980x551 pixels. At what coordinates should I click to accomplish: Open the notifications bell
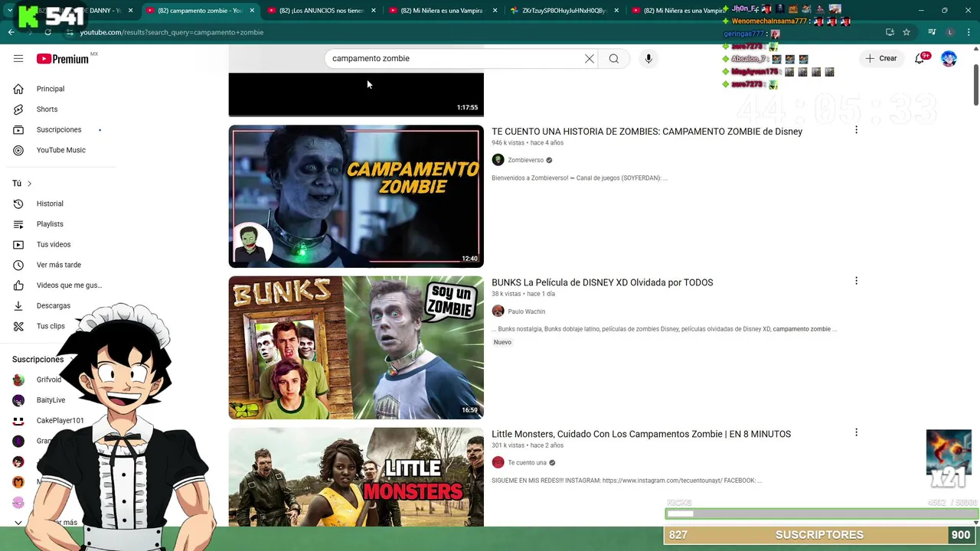tap(920, 59)
